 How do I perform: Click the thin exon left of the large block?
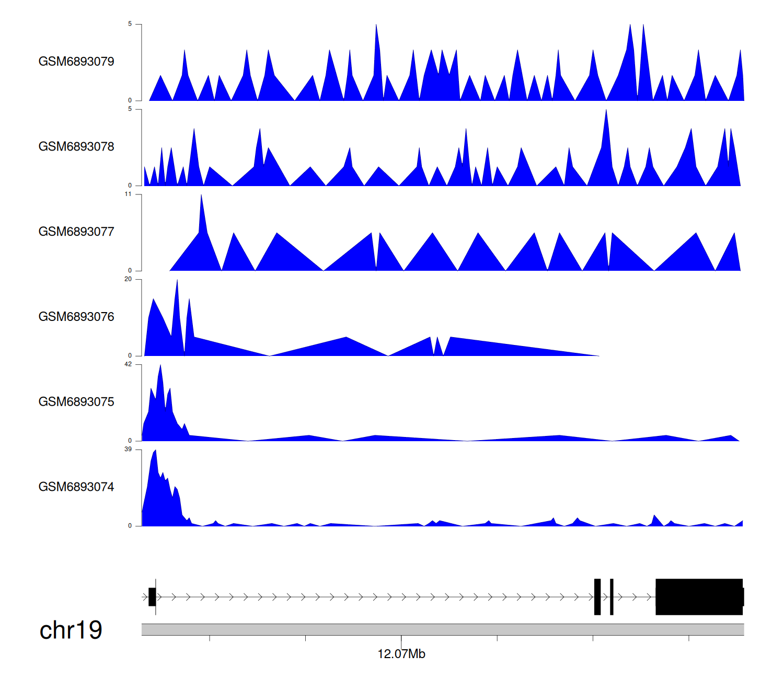pos(612,597)
